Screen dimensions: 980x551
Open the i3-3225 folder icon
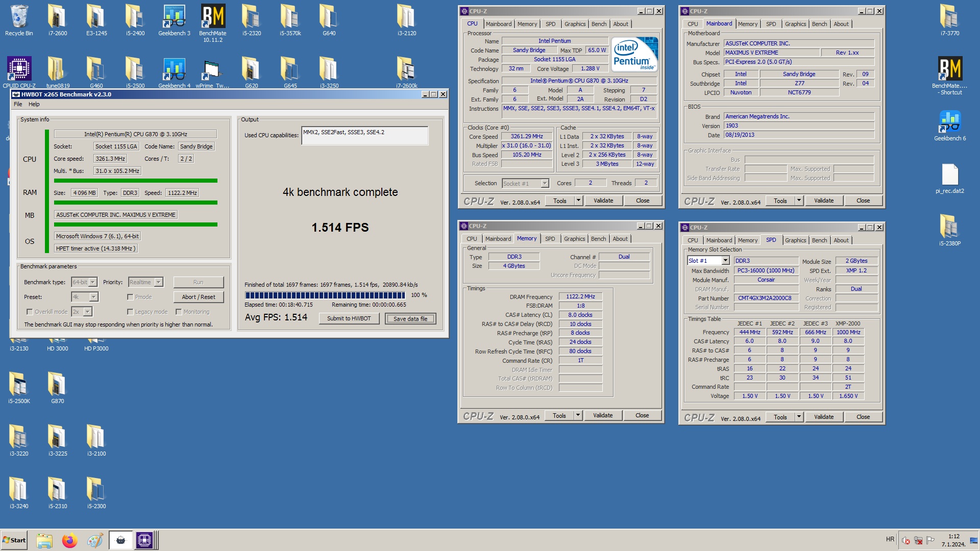[58, 440]
